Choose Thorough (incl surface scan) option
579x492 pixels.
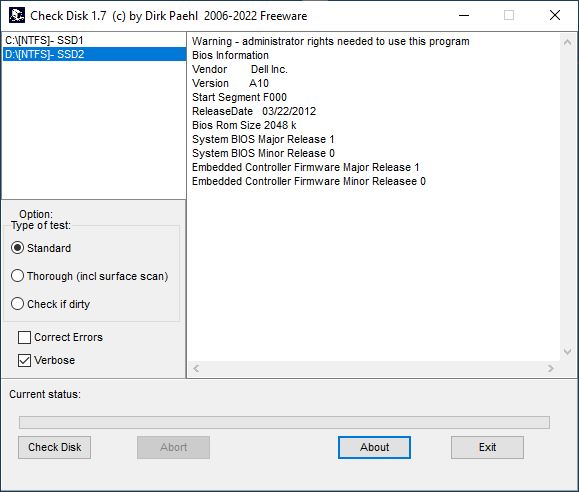[x=90, y=276]
